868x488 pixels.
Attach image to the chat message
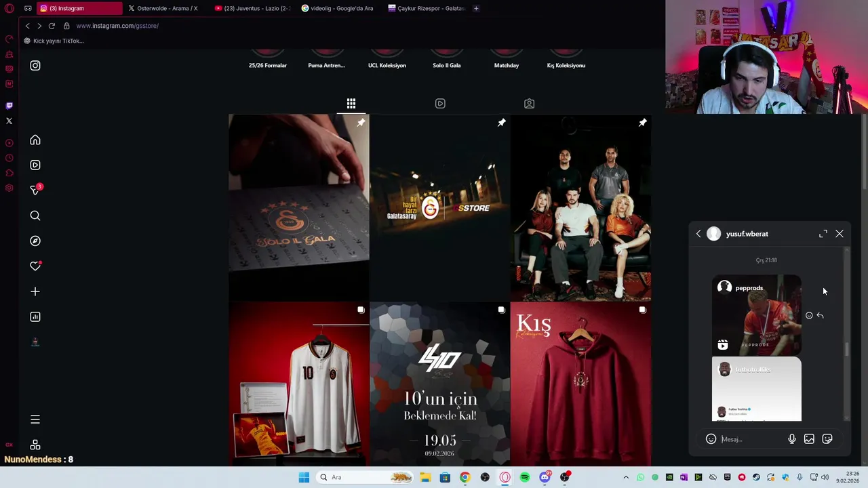[809, 439]
